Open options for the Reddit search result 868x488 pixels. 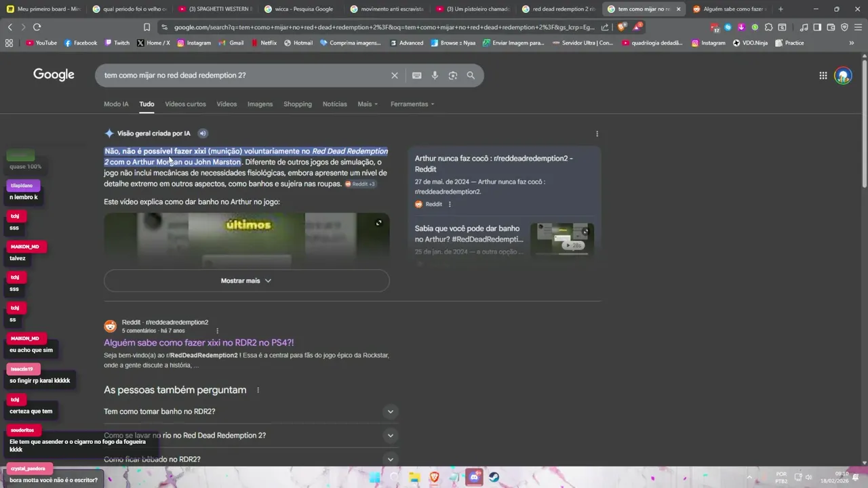pyautogui.click(x=217, y=331)
